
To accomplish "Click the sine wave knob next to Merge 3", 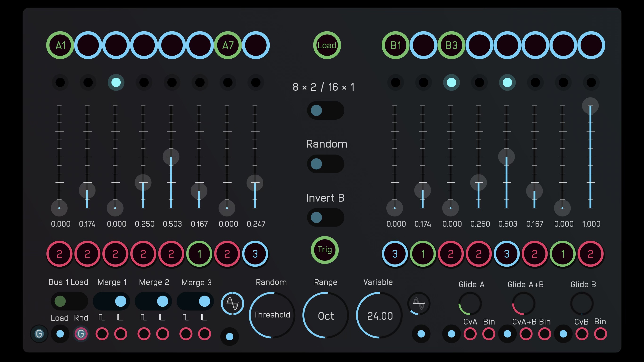I will click(x=232, y=304).
